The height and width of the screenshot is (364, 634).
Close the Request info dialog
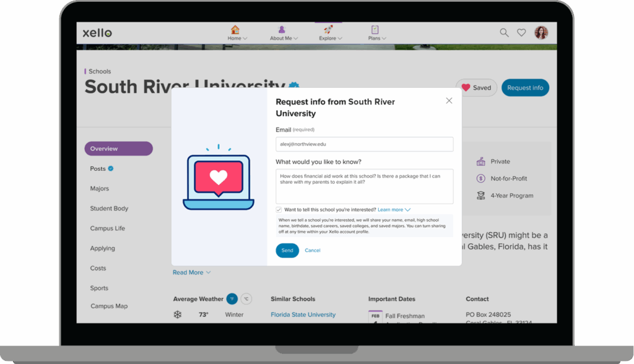tap(449, 101)
